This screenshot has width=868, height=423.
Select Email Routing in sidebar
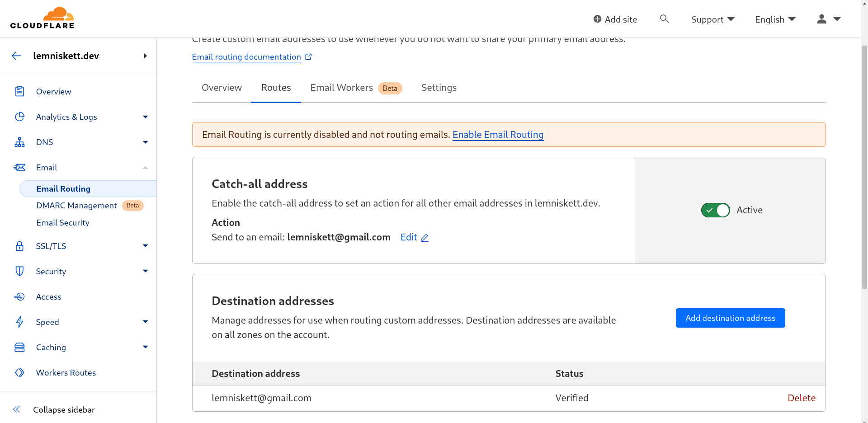click(88, 189)
